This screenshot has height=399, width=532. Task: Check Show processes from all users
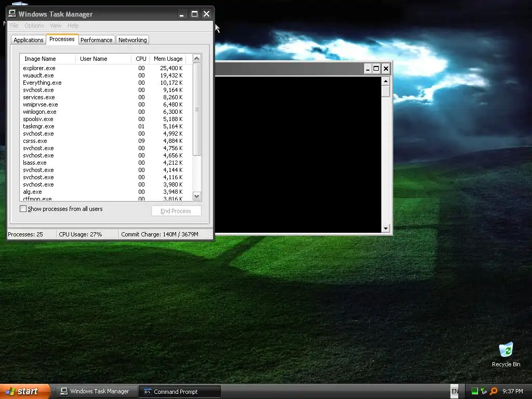coord(23,209)
